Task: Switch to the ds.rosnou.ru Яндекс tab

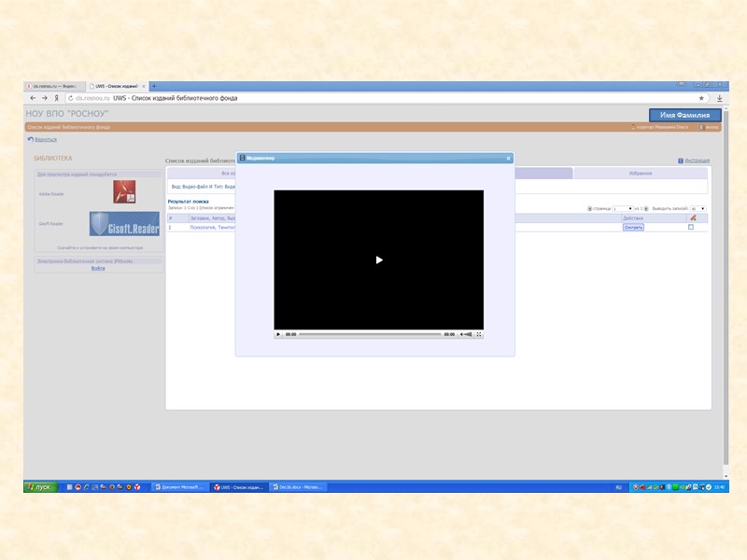Action: (x=54, y=86)
